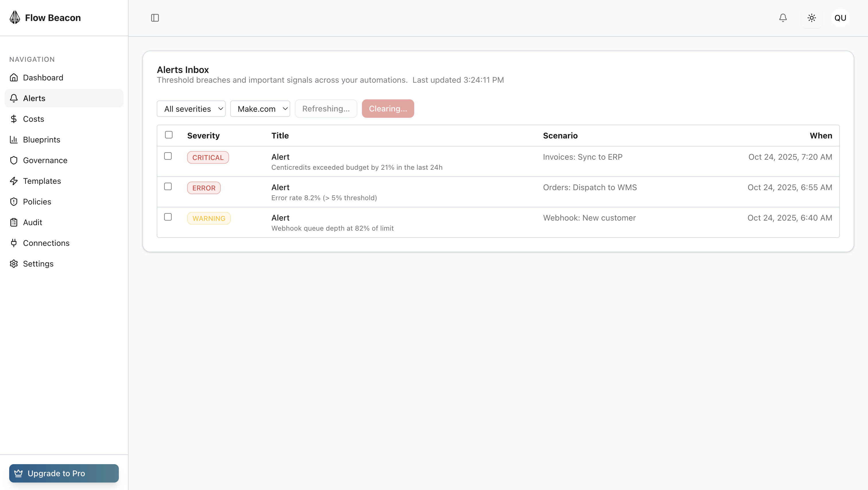Open the QU profile avatar
The height and width of the screenshot is (490, 868).
click(840, 18)
